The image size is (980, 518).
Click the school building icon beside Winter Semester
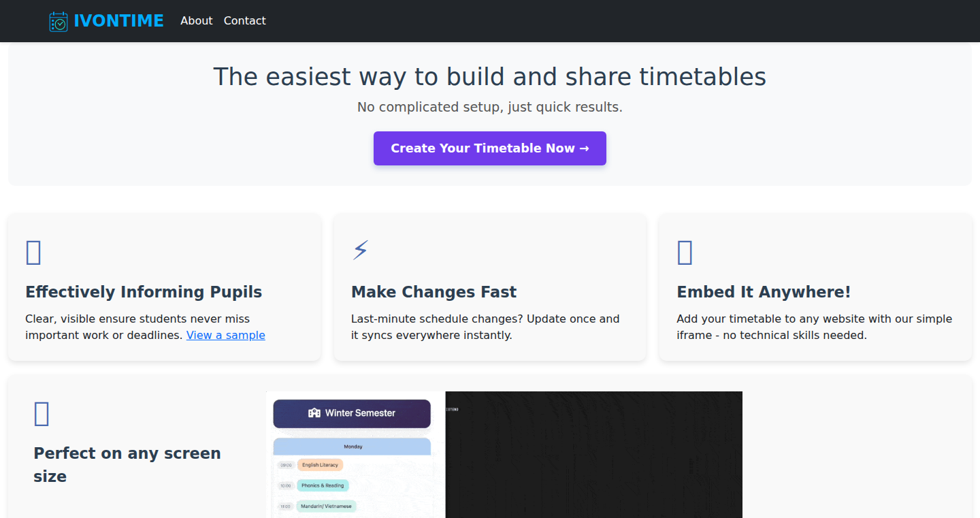[314, 412]
